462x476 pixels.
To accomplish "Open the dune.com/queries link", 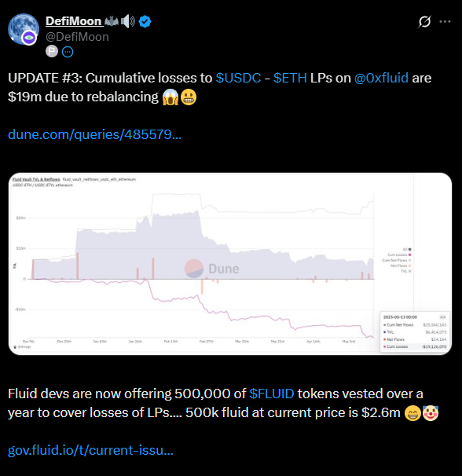I will (x=94, y=134).
